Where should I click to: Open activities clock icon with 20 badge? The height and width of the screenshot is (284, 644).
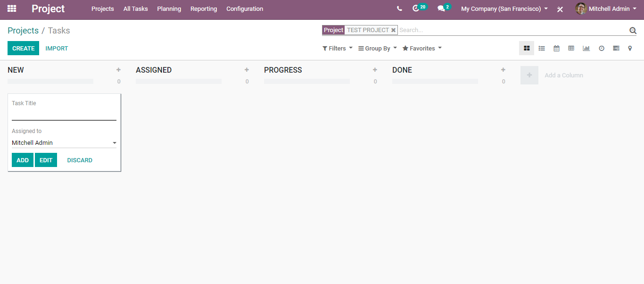coord(419,8)
